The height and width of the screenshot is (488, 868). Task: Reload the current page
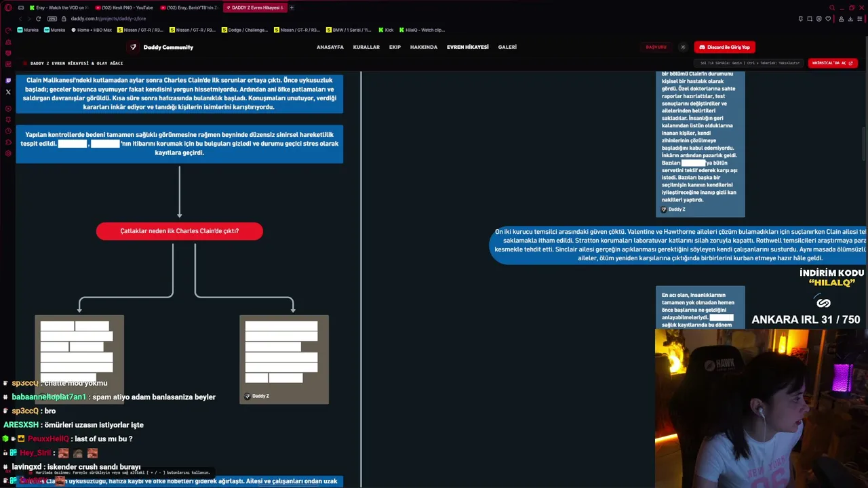(38, 19)
